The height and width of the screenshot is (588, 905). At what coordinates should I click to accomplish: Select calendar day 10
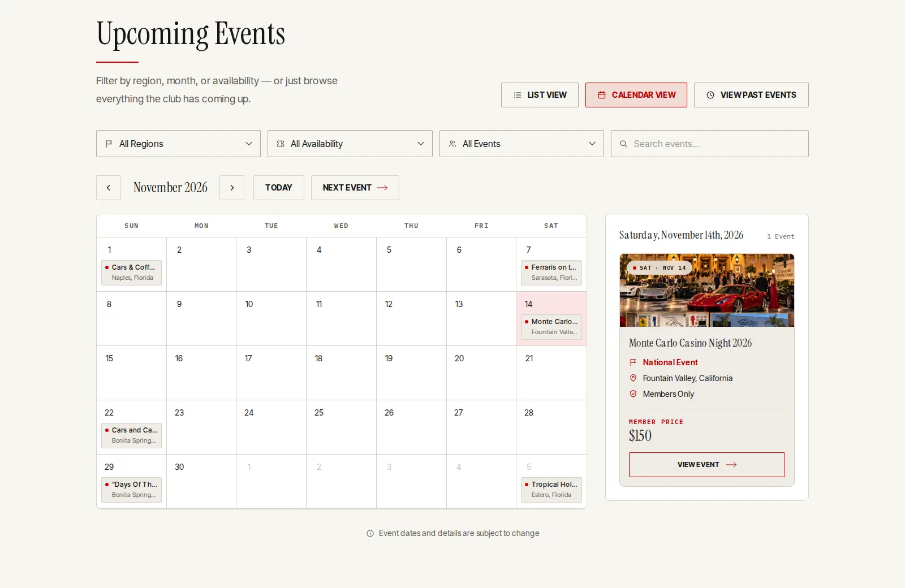(271, 318)
